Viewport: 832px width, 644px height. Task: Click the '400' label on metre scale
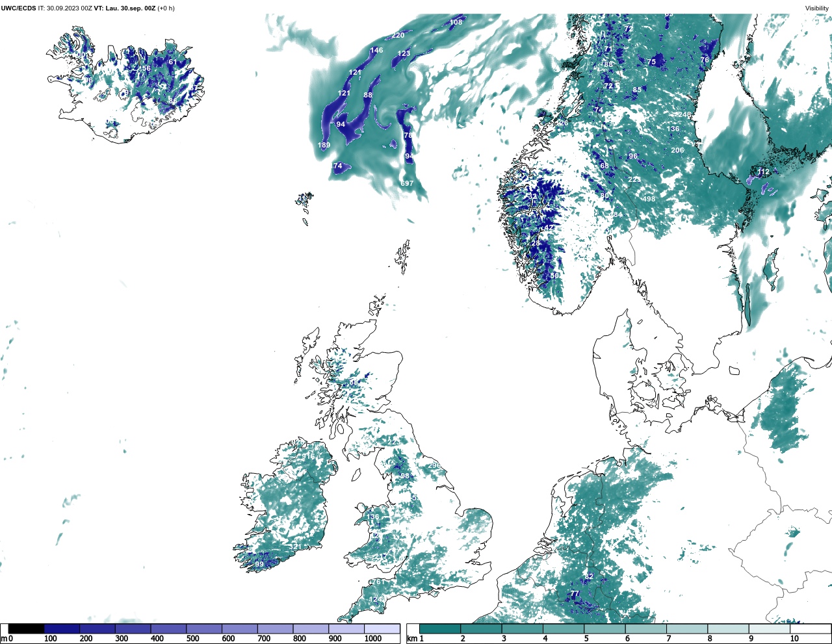[x=157, y=639]
